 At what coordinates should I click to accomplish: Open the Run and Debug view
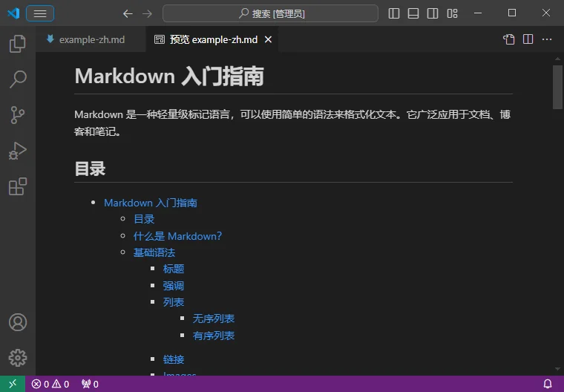[17, 151]
